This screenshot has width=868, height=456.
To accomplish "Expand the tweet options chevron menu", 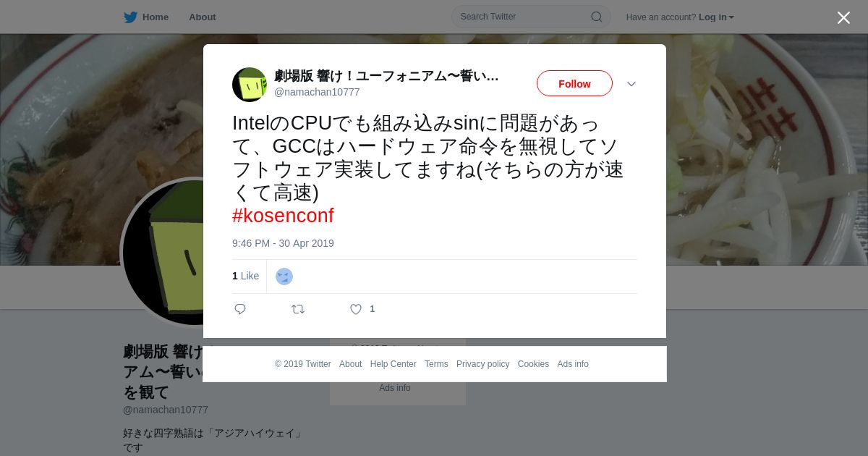I will 631,84.
